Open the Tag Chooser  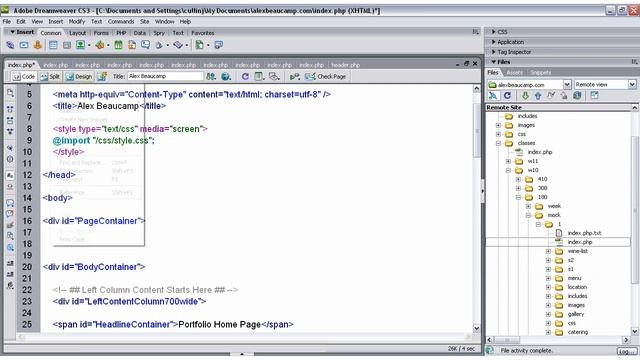click(x=218, y=45)
